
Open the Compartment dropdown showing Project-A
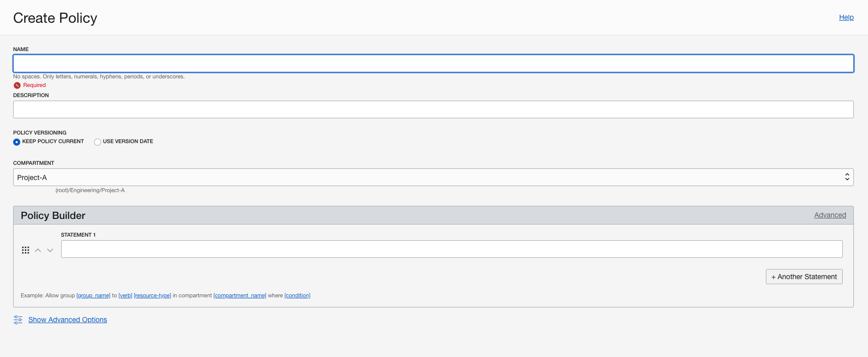tap(433, 177)
